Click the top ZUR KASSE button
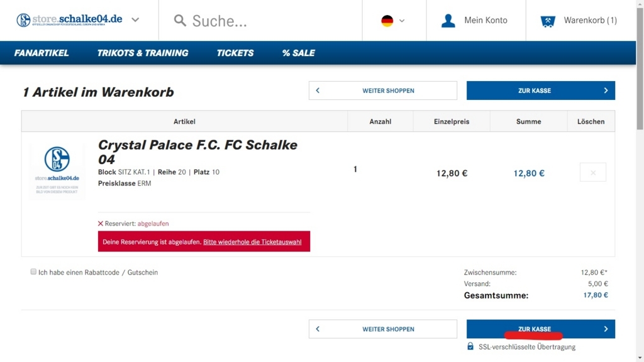644x362 pixels. coord(540,90)
